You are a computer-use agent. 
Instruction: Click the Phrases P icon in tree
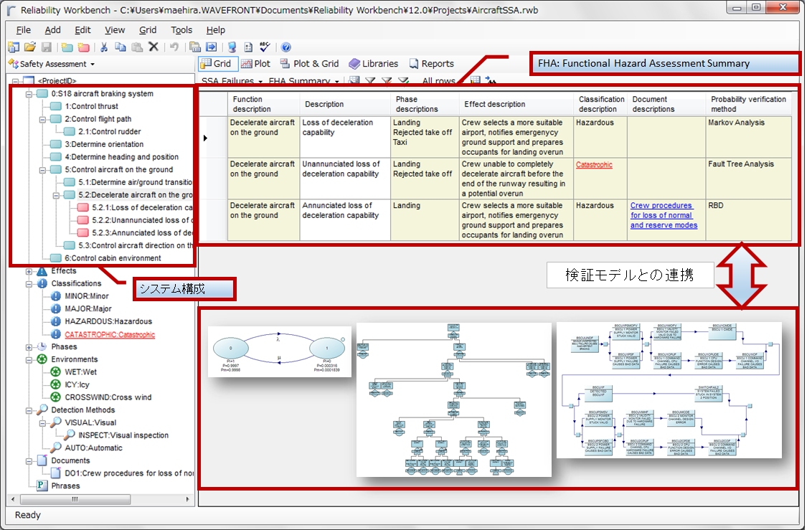coord(42,486)
